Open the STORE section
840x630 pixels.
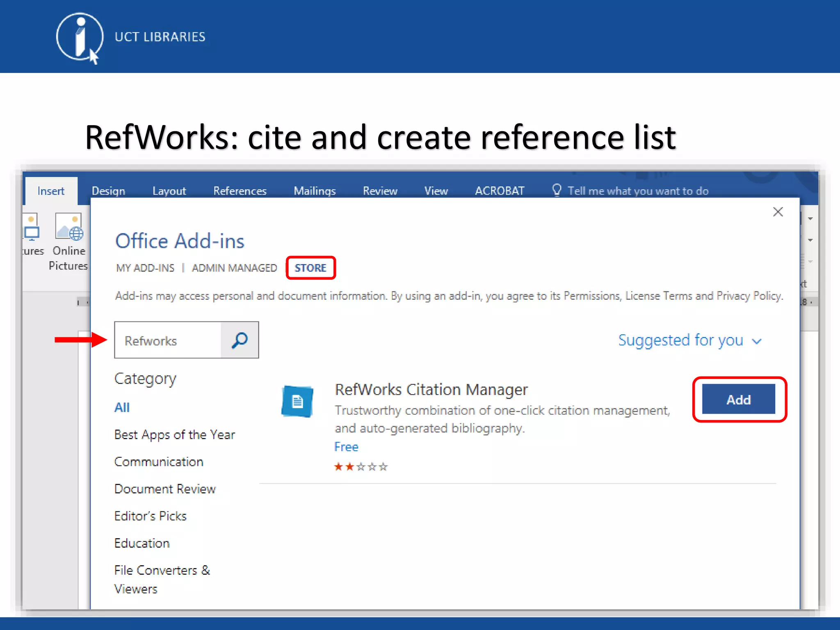click(310, 268)
